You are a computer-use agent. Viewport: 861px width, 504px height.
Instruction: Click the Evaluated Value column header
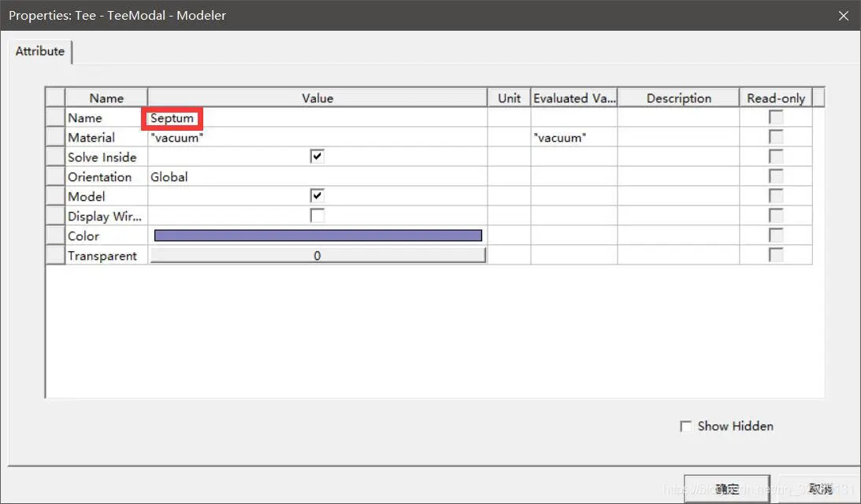pos(573,98)
